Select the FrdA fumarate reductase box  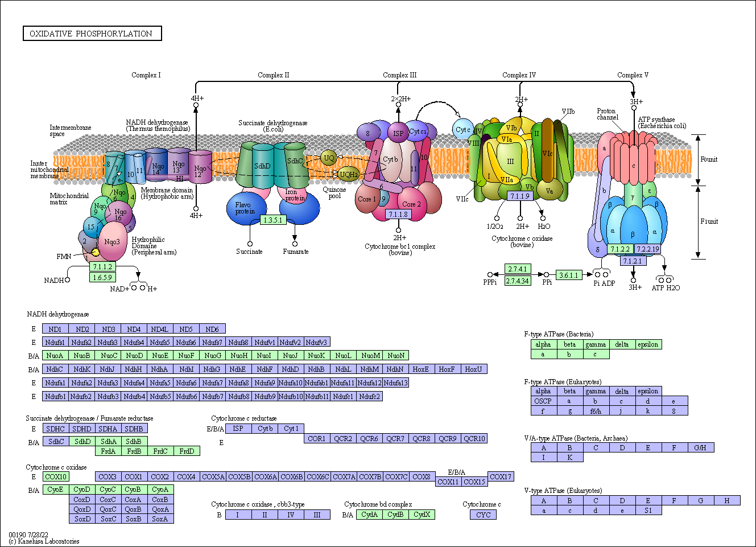pos(108,451)
